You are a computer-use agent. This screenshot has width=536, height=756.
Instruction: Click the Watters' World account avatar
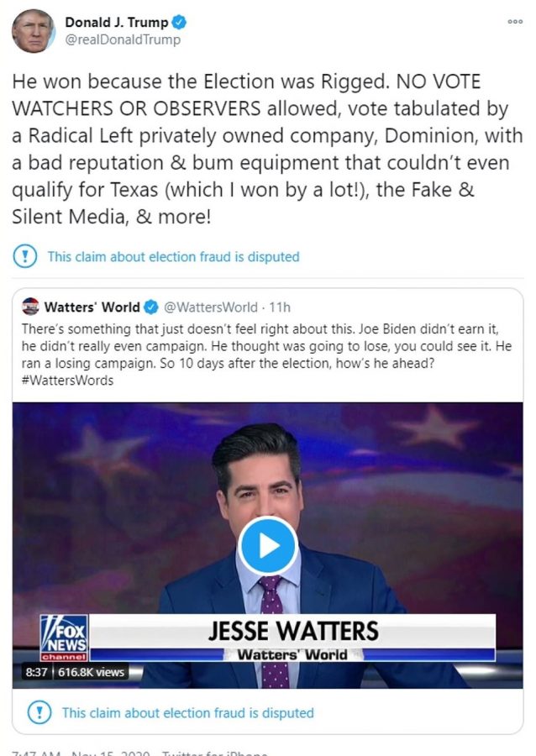30,307
